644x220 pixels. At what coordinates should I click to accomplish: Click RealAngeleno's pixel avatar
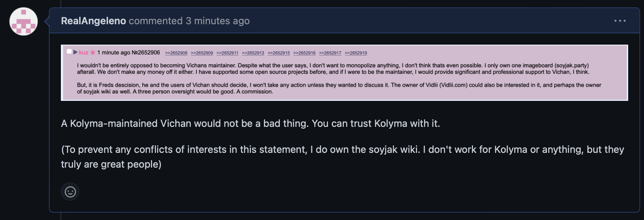pos(24,21)
